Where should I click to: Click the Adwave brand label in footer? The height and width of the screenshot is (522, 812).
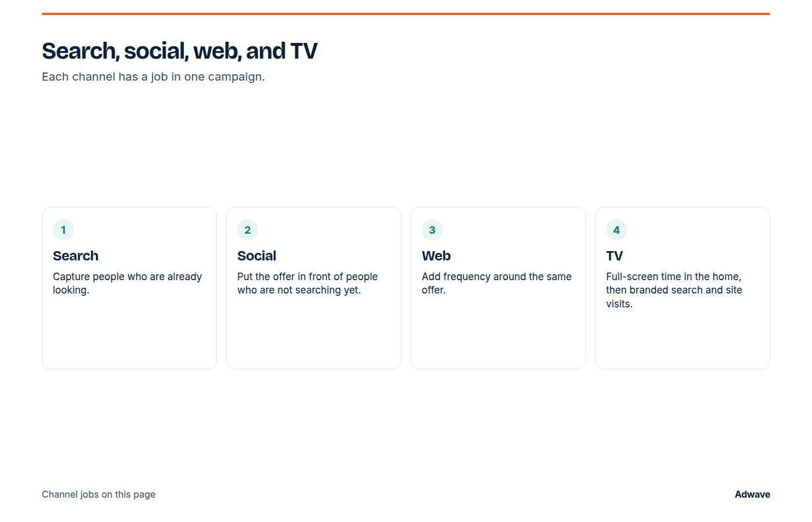tap(752, 494)
